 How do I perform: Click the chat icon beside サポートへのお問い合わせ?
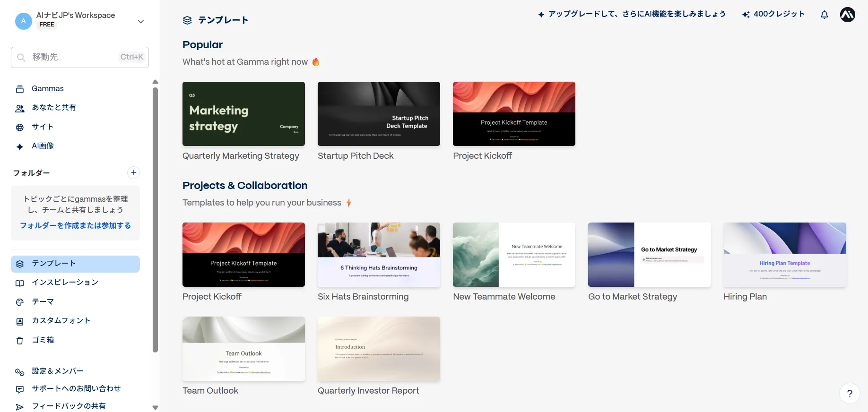coord(20,389)
